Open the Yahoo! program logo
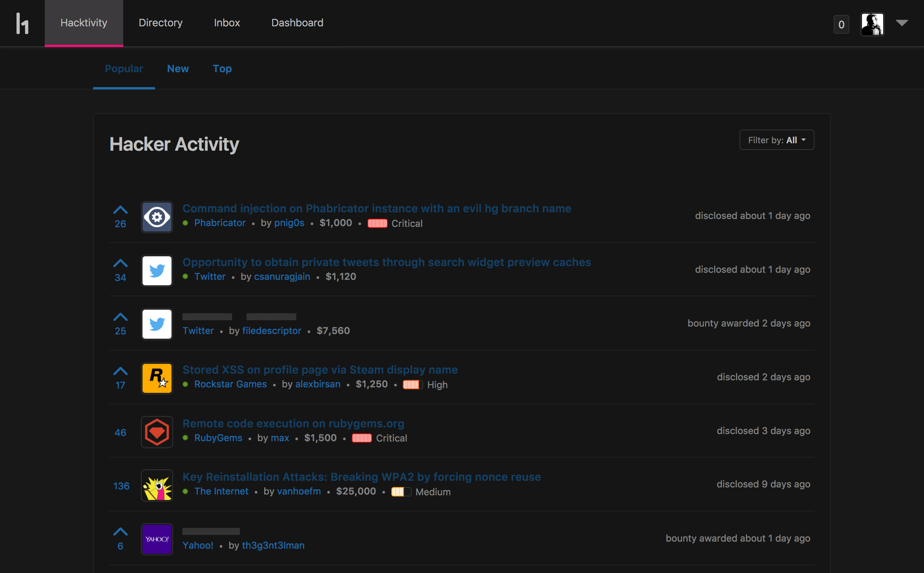 point(157,539)
